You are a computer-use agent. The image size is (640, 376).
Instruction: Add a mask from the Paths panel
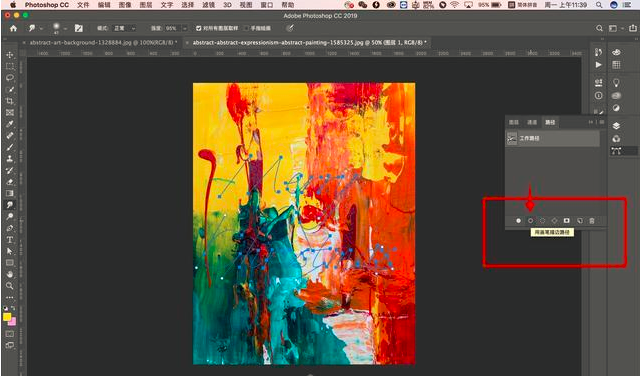(x=567, y=220)
